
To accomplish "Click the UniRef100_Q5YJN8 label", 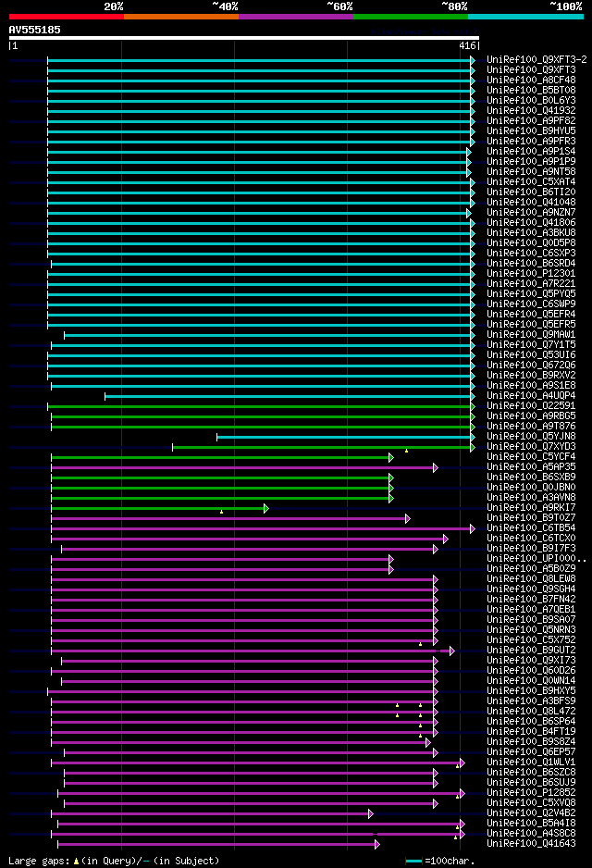I will coord(531,436).
